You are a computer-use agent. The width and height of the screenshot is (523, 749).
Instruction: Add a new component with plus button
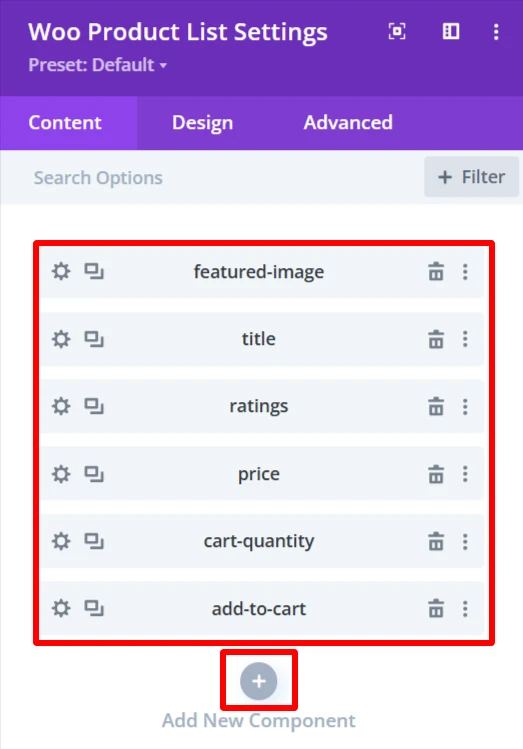tap(258, 681)
